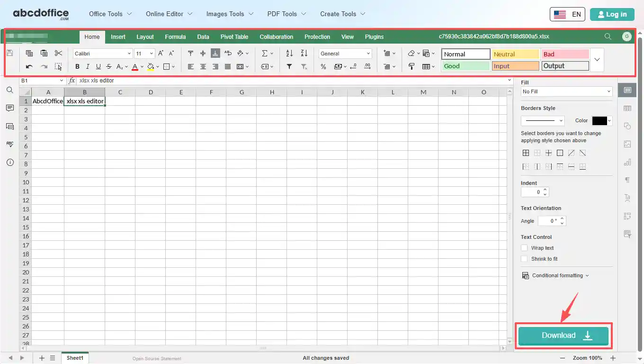Toggle underline formatting
The image size is (644, 364).
coord(98,67)
